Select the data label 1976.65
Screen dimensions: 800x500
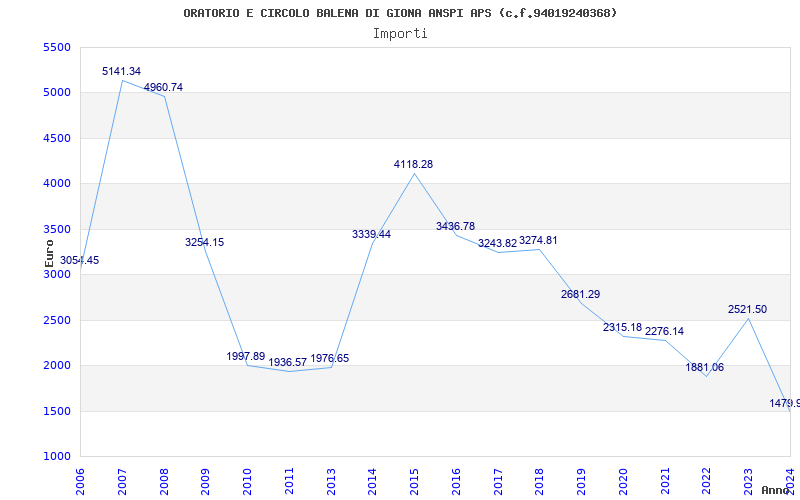click(330, 358)
